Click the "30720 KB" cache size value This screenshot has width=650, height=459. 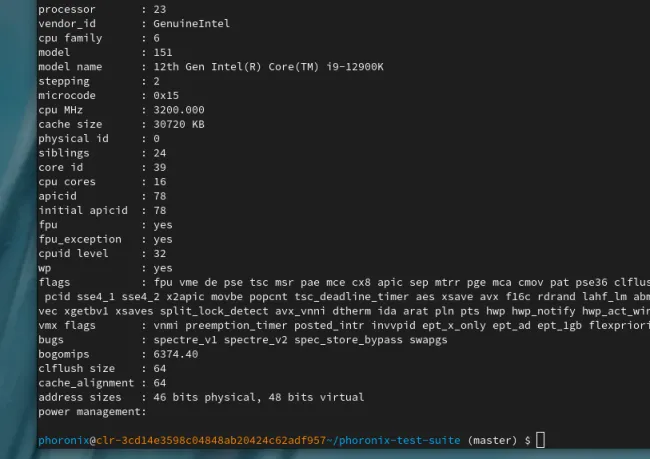click(179, 124)
